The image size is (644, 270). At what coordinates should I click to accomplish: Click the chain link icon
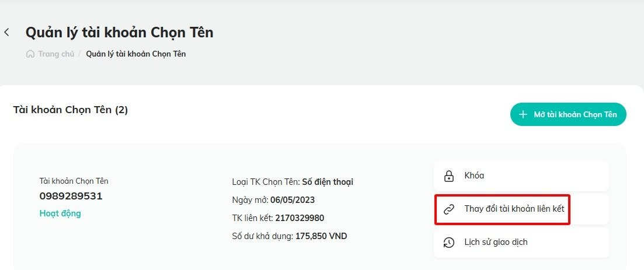[449, 209]
